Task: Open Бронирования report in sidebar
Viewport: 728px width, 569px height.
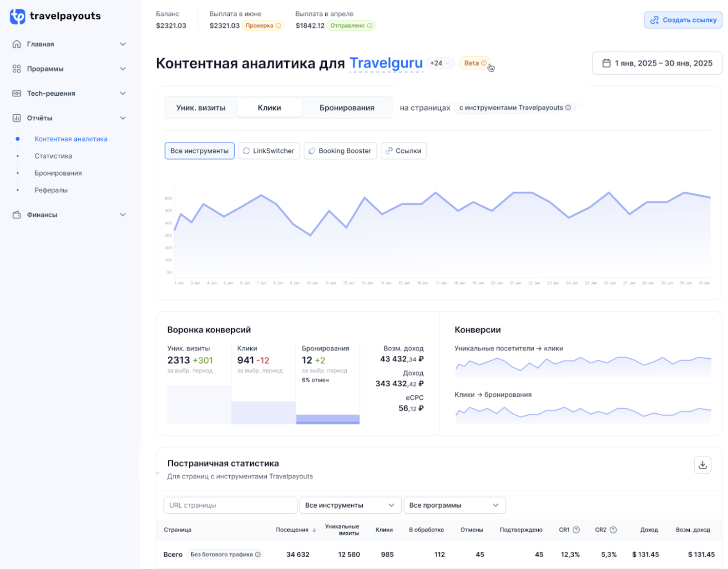Action: 58,173
